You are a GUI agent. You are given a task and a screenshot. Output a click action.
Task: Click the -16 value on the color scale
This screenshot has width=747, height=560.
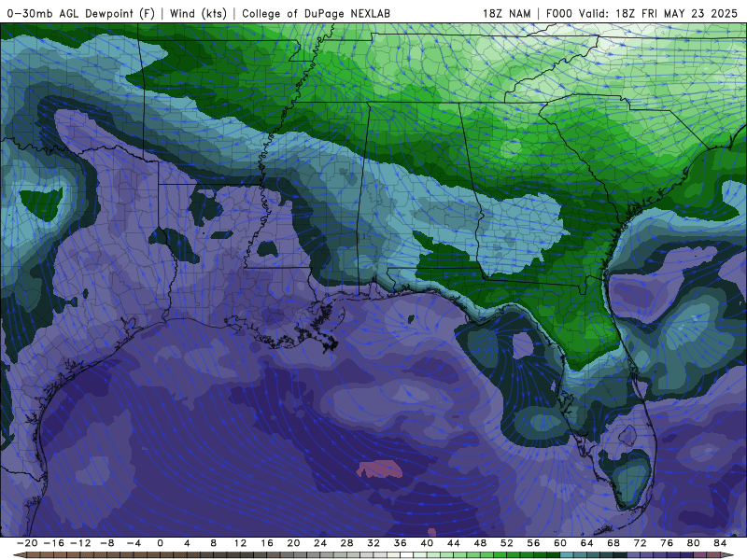point(54,543)
